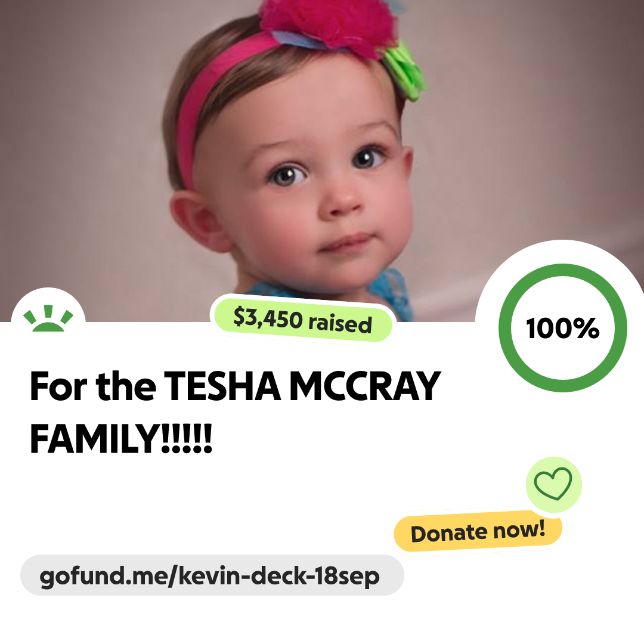
Task: Click the 100% progress label
Action: click(563, 328)
